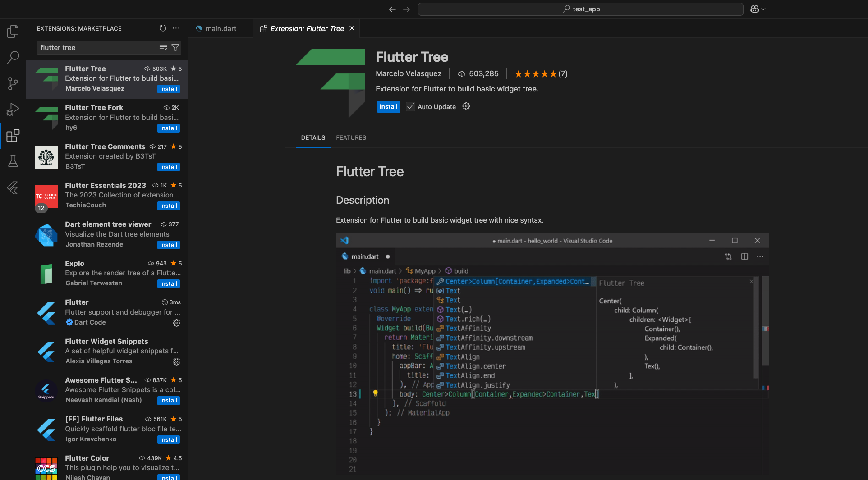Image resolution: width=868 pixels, height=480 pixels.
Task: Select Flutter Widget Snippets row
Action: click(x=107, y=352)
